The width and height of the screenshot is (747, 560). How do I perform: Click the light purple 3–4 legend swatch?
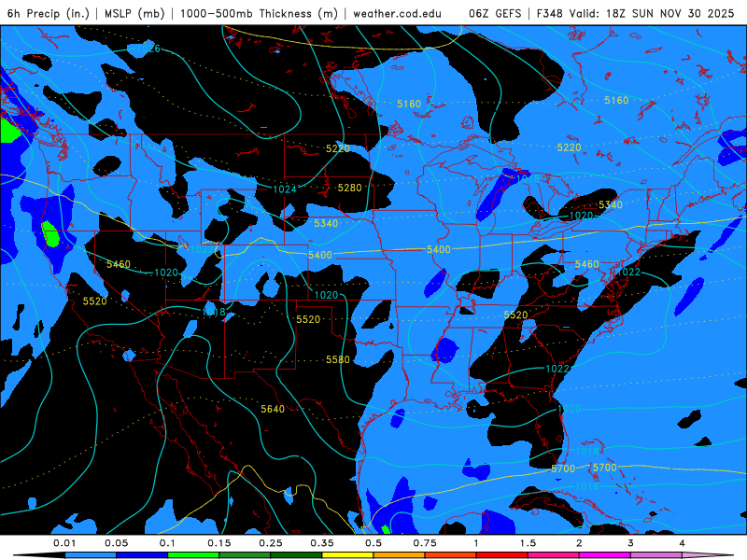tap(656, 555)
